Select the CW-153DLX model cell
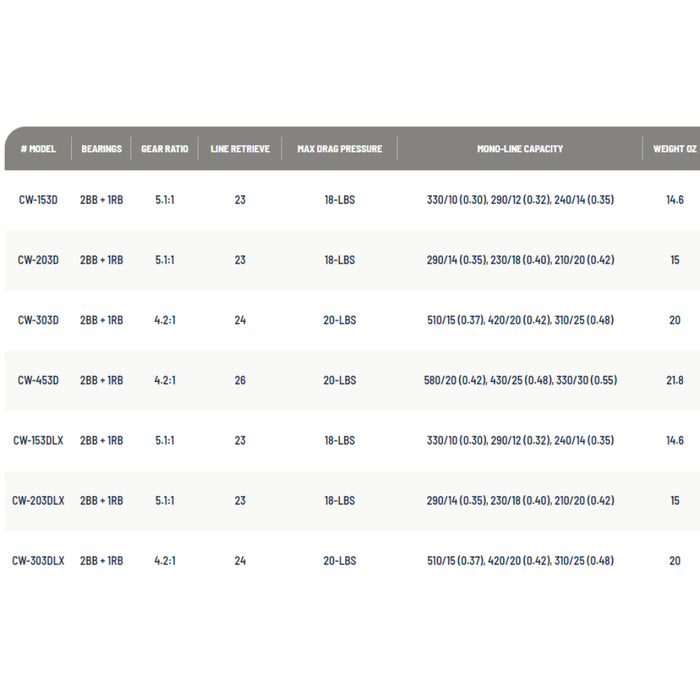Viewport: 700px width, 700px height. click(x=38, y=440)
